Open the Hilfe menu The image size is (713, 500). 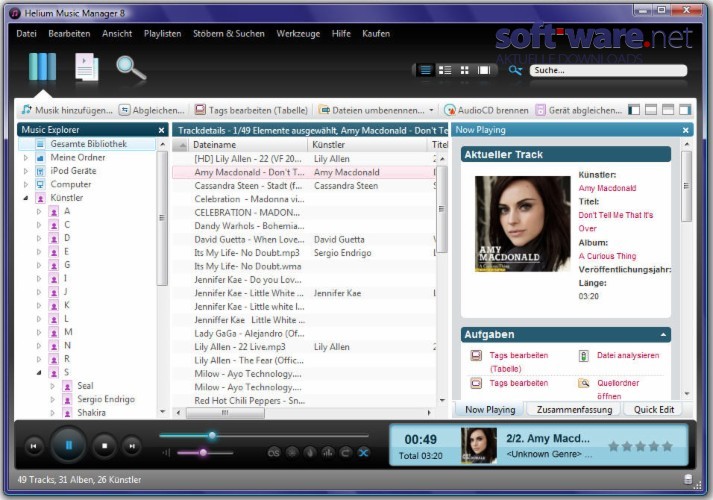pos(341,34)
